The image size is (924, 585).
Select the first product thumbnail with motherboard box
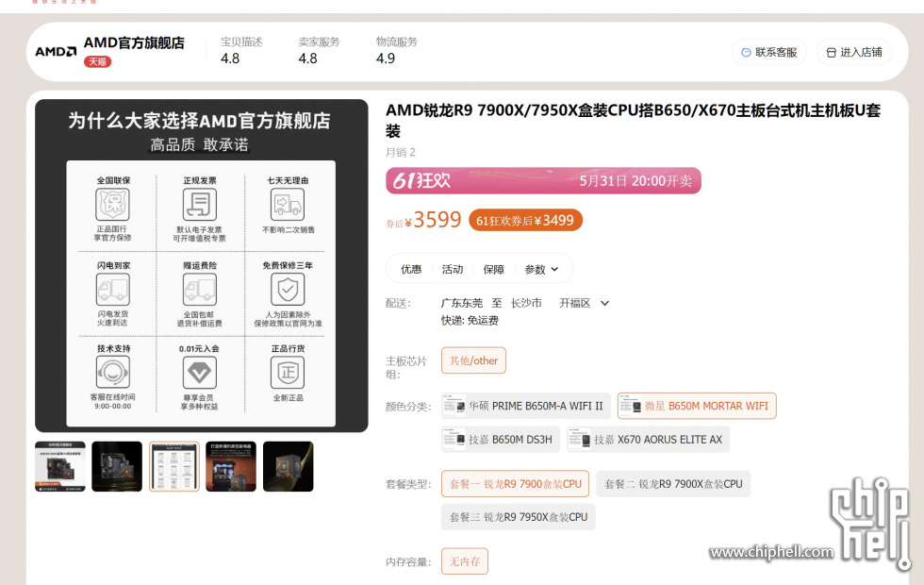pyautogui.click(x=60, y=466)
